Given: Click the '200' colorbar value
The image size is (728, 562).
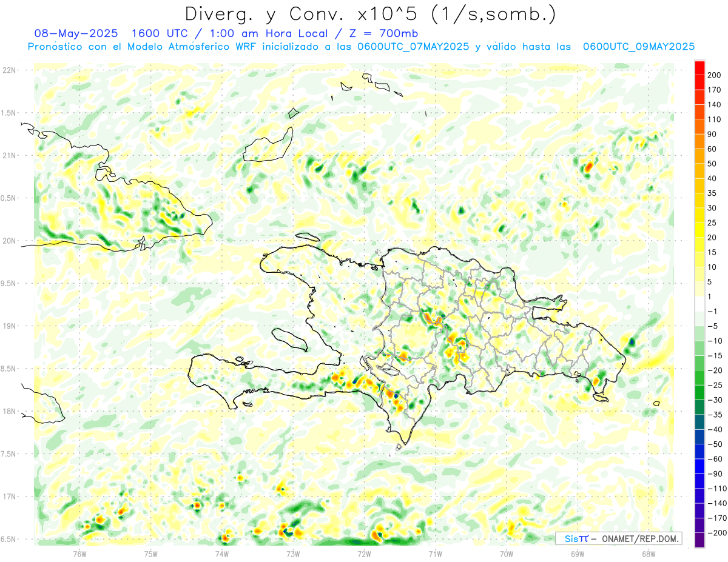Looking at the screenshot, I should coord(714,75).
